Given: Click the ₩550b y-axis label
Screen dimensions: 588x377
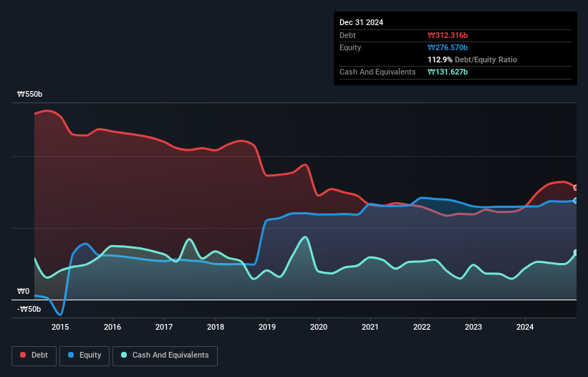Looking at the screenshot, I should 29,94.
